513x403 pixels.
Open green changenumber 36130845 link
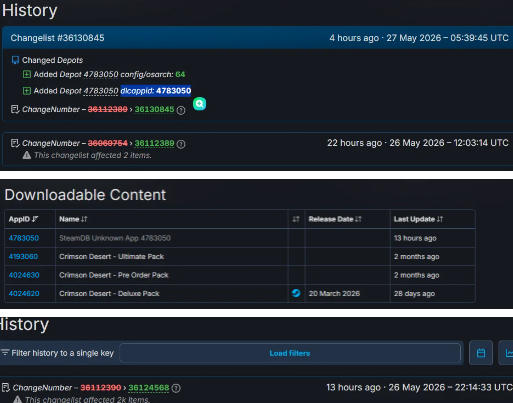click(154, 109)
